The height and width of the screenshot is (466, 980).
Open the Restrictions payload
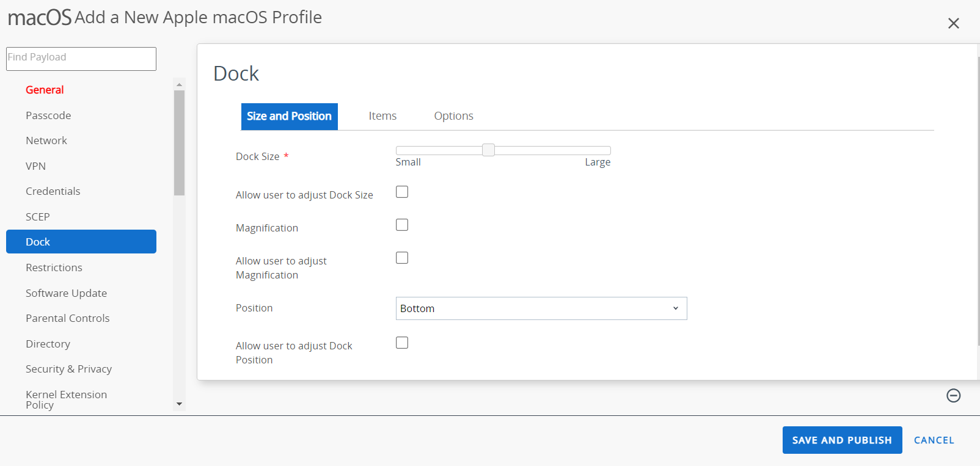54,268
